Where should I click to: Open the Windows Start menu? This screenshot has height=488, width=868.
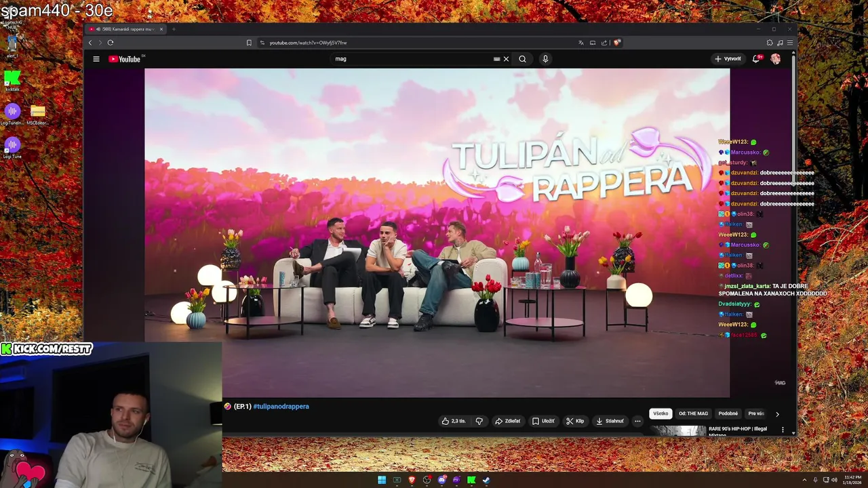382,480
